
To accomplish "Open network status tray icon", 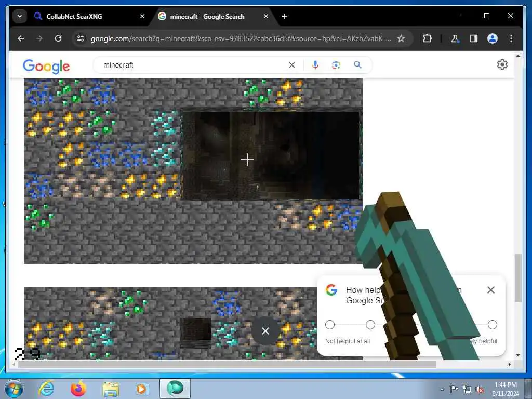I will (x=467, y=390).
